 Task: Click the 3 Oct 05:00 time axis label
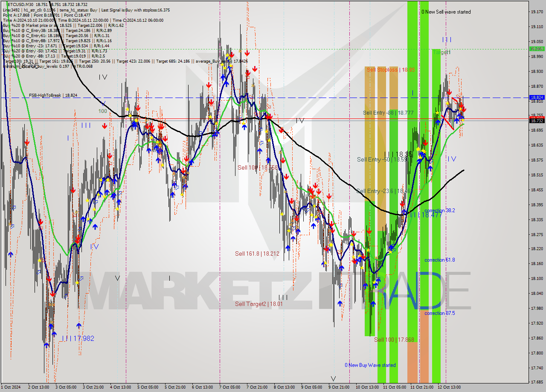[65, 387]
